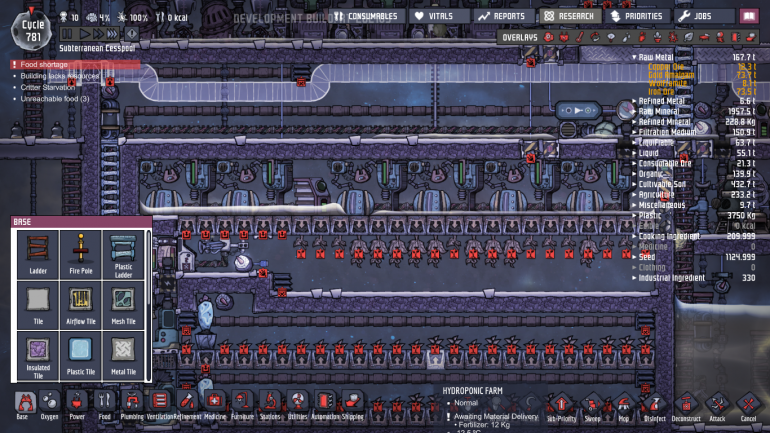Open the Food build category

tap(104, 405)
